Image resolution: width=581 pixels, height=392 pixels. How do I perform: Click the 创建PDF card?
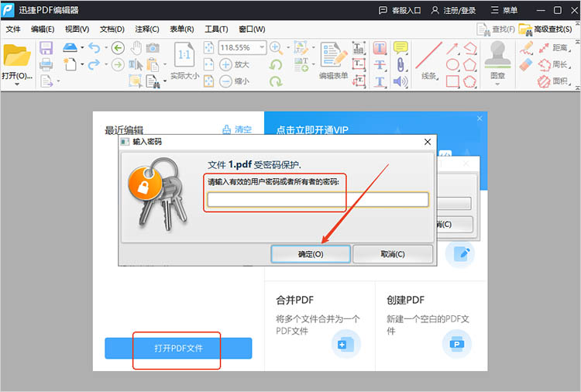(431, 326)
